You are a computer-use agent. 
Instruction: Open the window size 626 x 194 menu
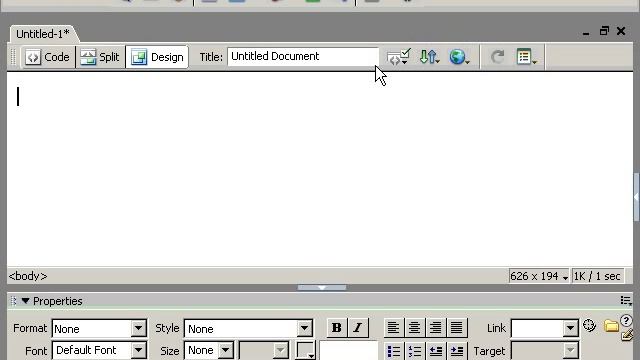pyautogui.click(x=539, y=276)
